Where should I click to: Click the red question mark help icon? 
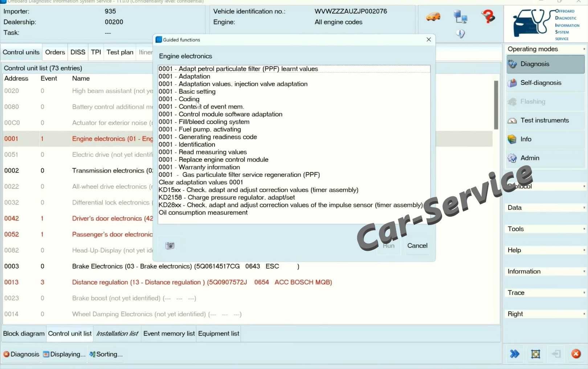[488, 16]
